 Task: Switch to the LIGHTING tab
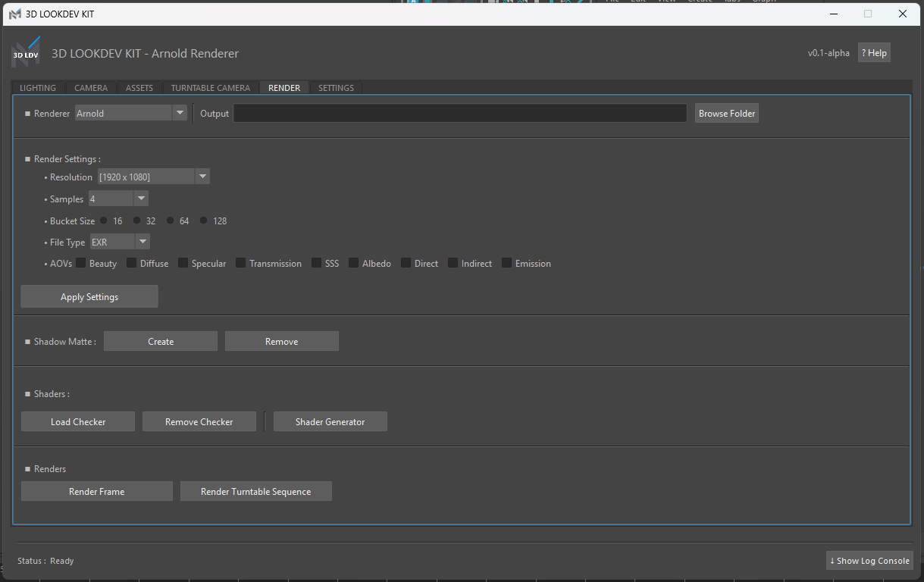[x=38, y=88]
